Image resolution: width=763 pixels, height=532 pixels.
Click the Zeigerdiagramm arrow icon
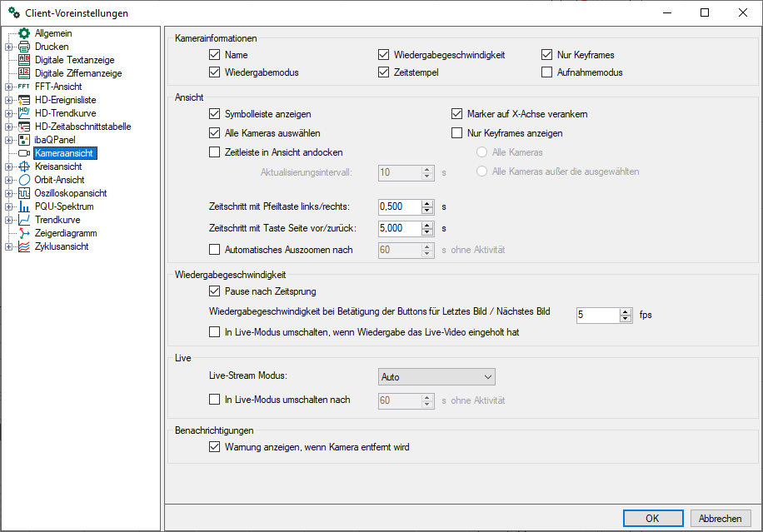[23, 233]
